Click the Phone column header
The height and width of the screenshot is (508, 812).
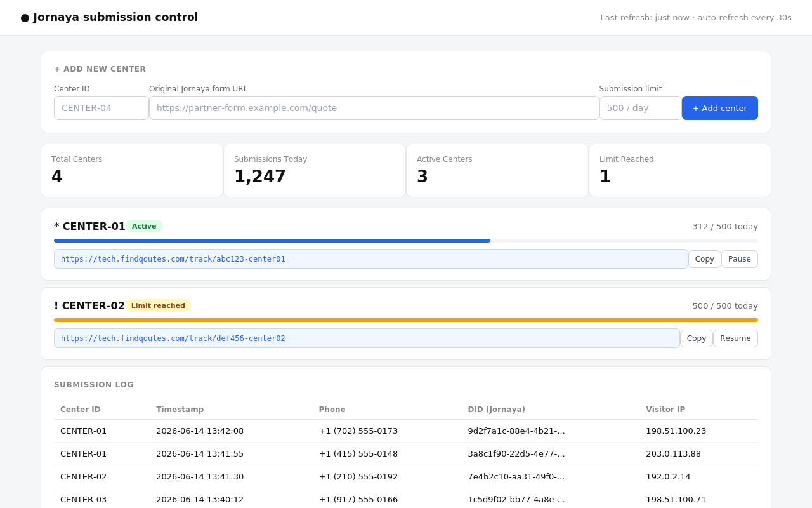click(x=332, y=410)
